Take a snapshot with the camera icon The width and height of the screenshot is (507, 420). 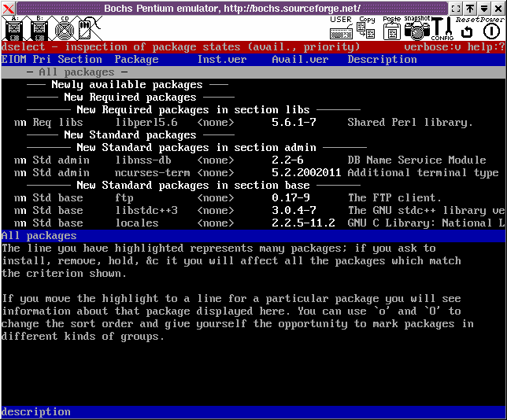pos(418,29)
